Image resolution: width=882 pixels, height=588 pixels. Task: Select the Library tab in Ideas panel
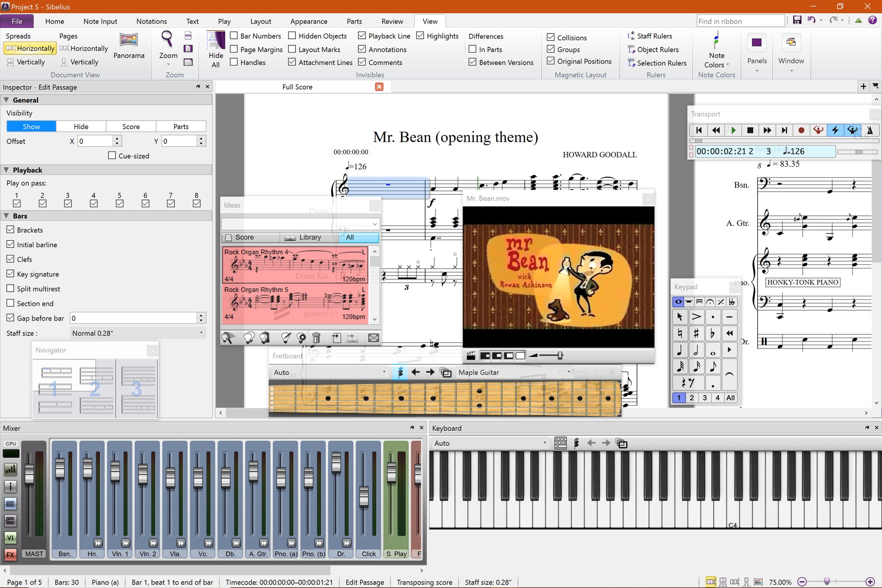click(x=309, y=237)
